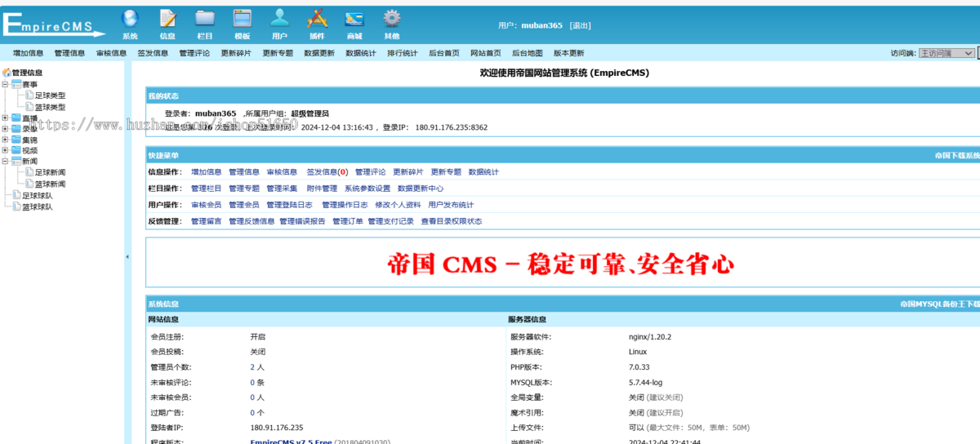Viewport: 980px width, 444px height.
Task: Open 足球球队 in the tree
Action: pyautogui.click(x=38, y=195)
